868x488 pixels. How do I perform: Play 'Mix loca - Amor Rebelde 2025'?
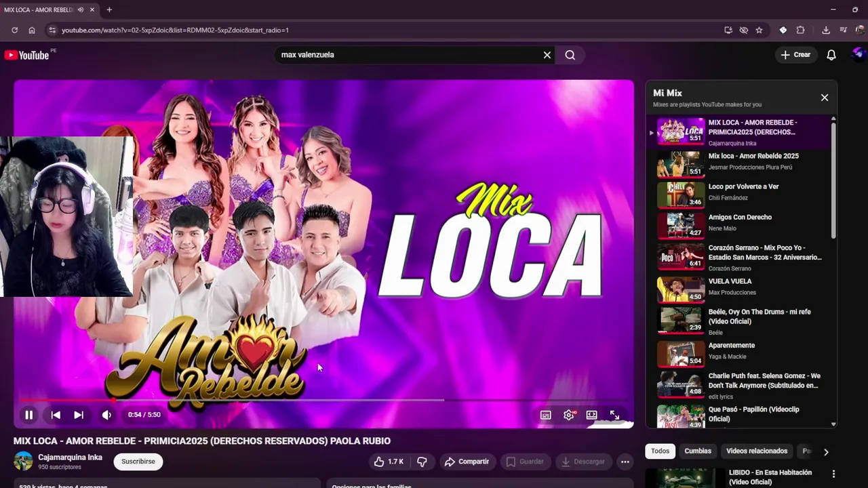point(742,163)
